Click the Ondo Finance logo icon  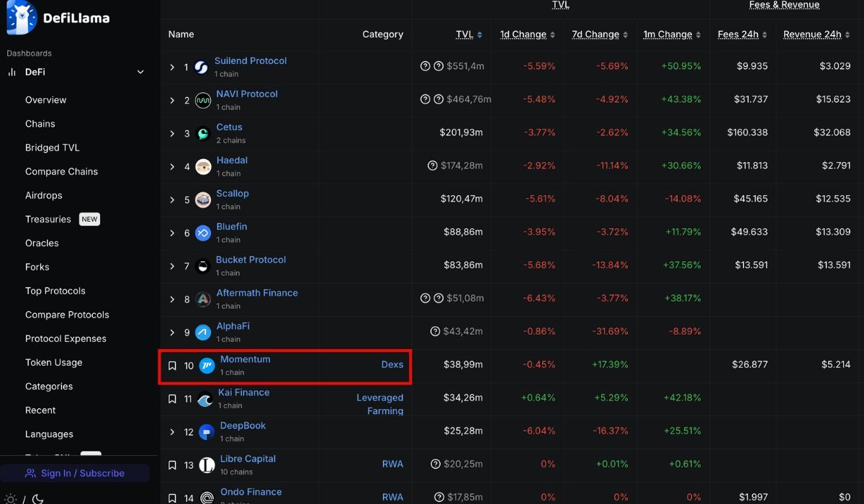pyautogui.click(x=207, y=498)
